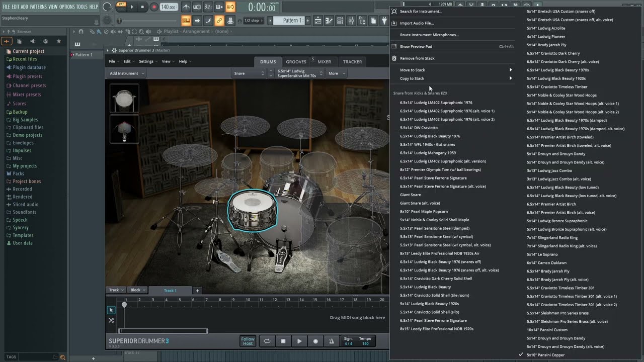Open the 6.5x14" Ludwig SuperSensitive drum dropdown

tap(300, 73)
